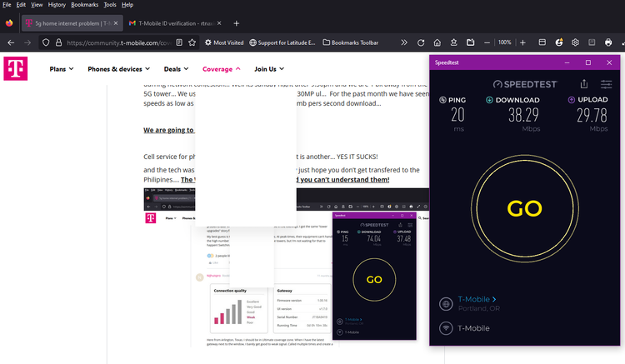Show more toolbar items with double chevron
The image size is (625, 364).
(x=404, y=42)
